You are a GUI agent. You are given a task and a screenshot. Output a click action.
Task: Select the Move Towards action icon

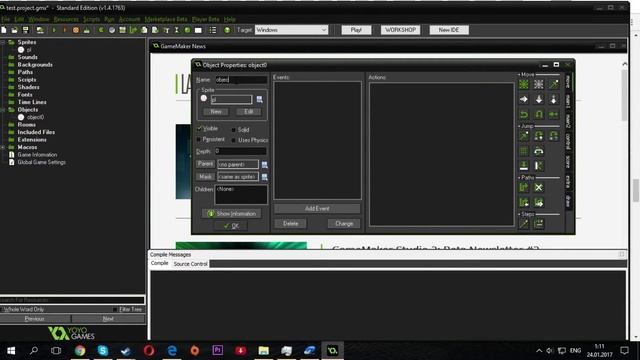553,84
